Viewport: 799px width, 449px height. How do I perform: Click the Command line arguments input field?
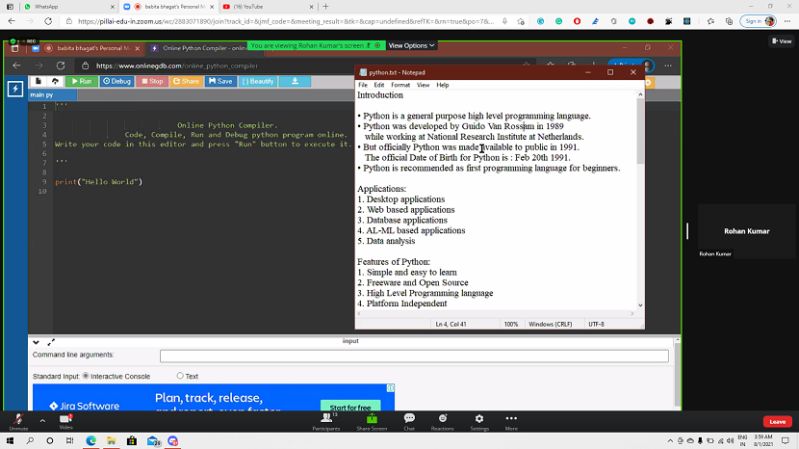[x=414, y=356]
